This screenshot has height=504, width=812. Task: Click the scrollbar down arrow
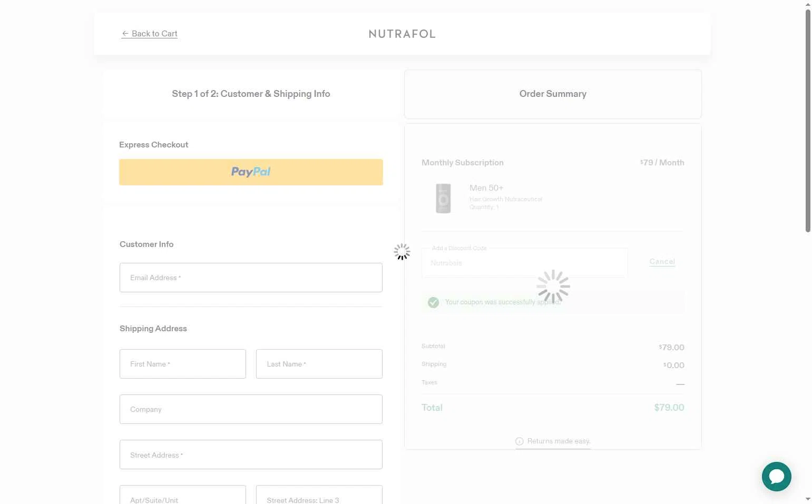(808, 499)
